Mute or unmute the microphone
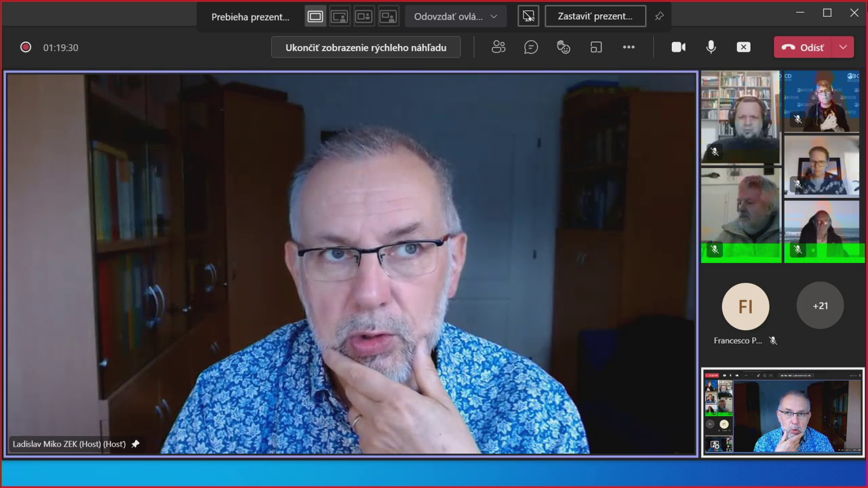 [711, 47]
